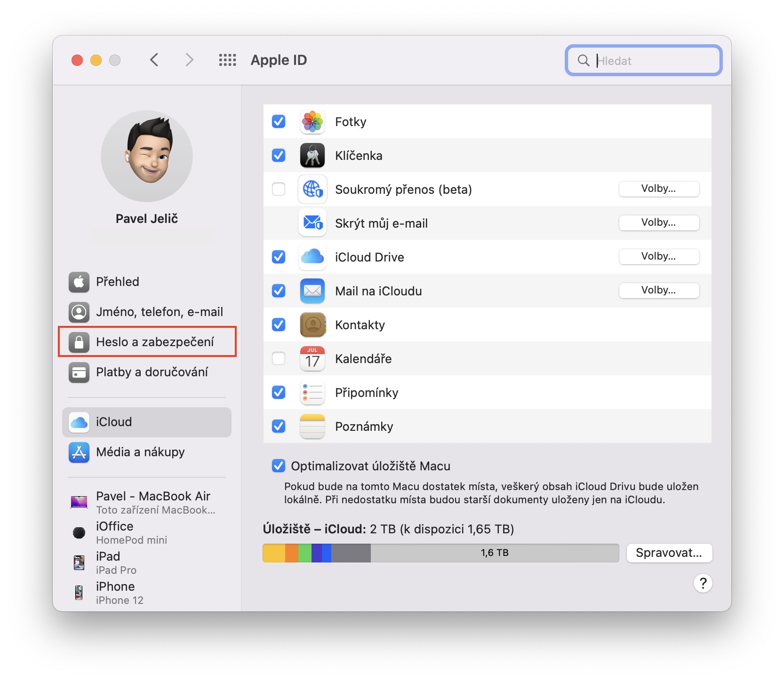Click the Kontakty book icon

coord(312,325)
